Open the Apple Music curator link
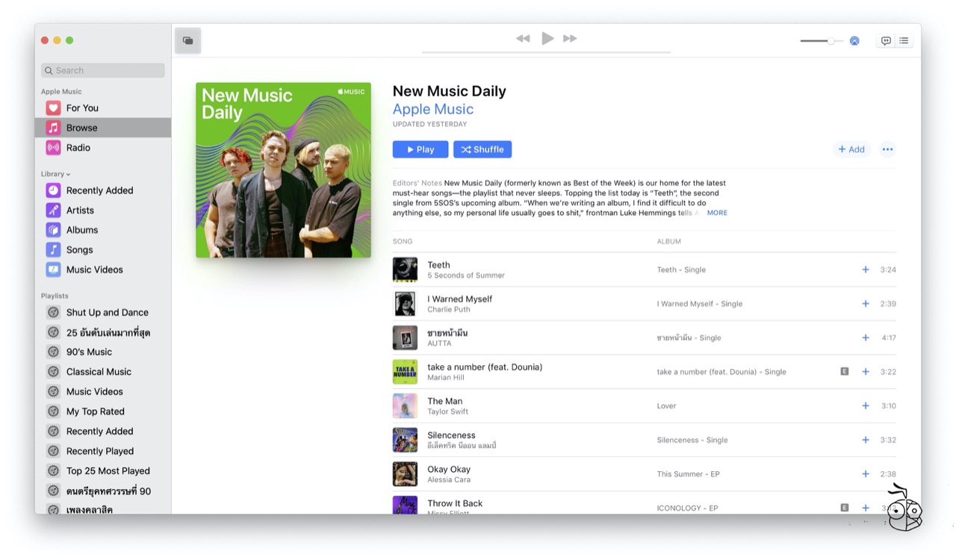The height and width of the screenshot is (560, 956). [433, 109]
